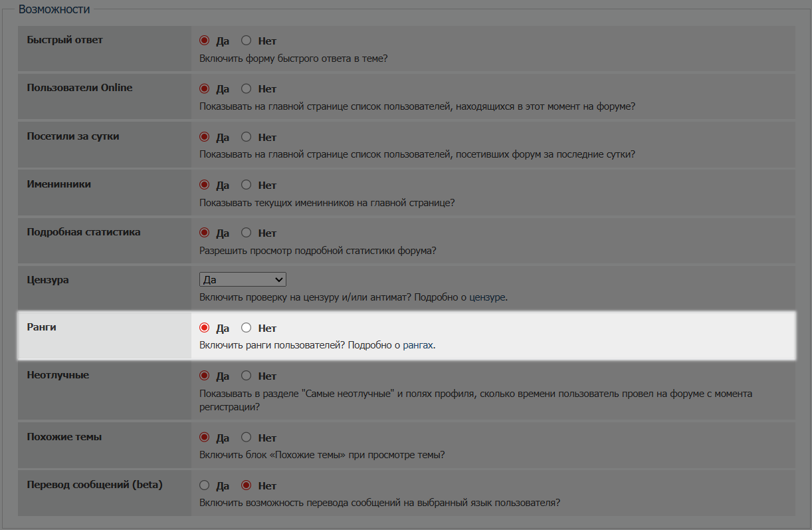Turn off Похожие темы via 'Нет'
This screenshot has height=530, width=812.
pos(246,438)
